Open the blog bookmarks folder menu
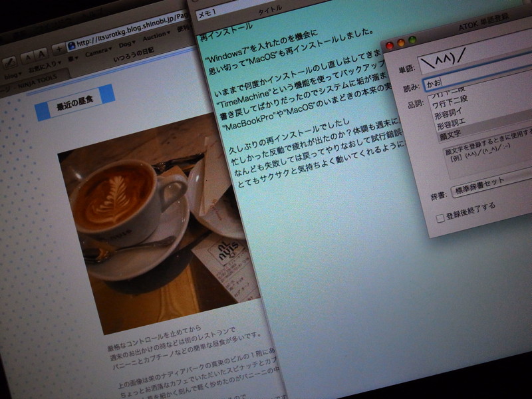This screenshot has height=399, width=532. click(x=13, y=76)
